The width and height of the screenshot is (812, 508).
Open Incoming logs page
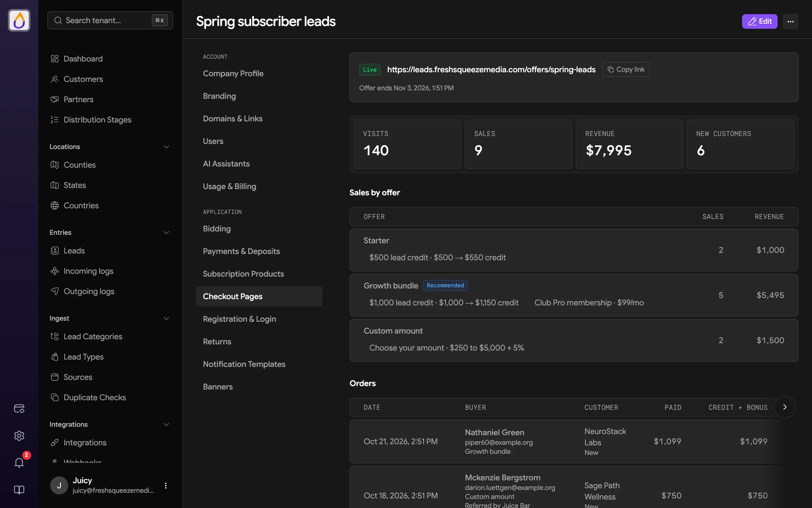point(88,271)
